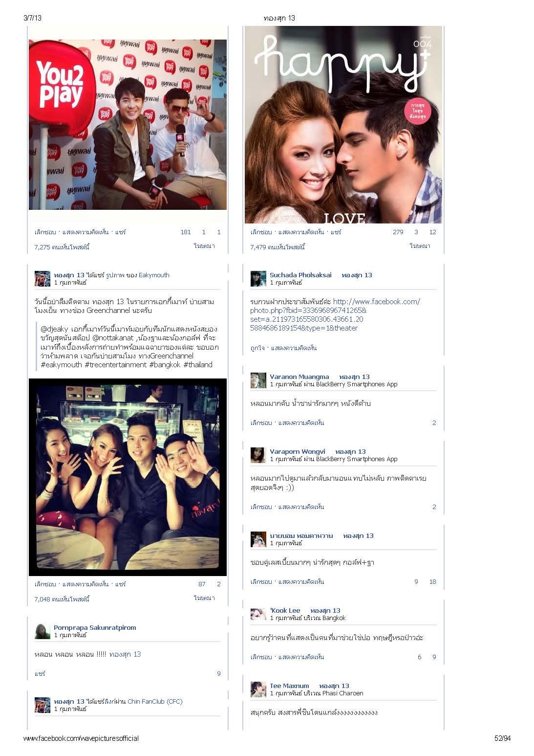Click 7,479 คนเห็นโพสต์นี้
This screenshot has width=534, height=756.
(x=278, y=247)
